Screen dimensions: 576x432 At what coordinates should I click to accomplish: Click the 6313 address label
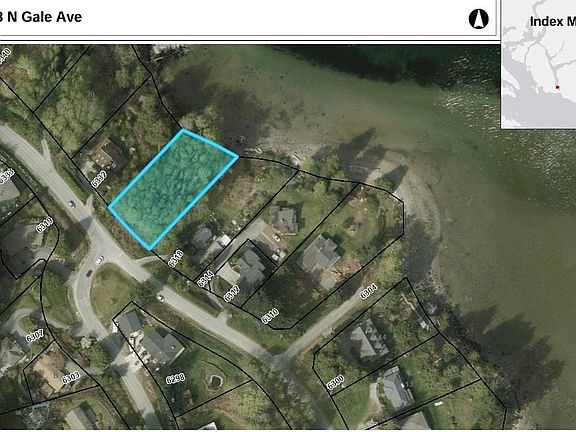[x=45, y=224]
